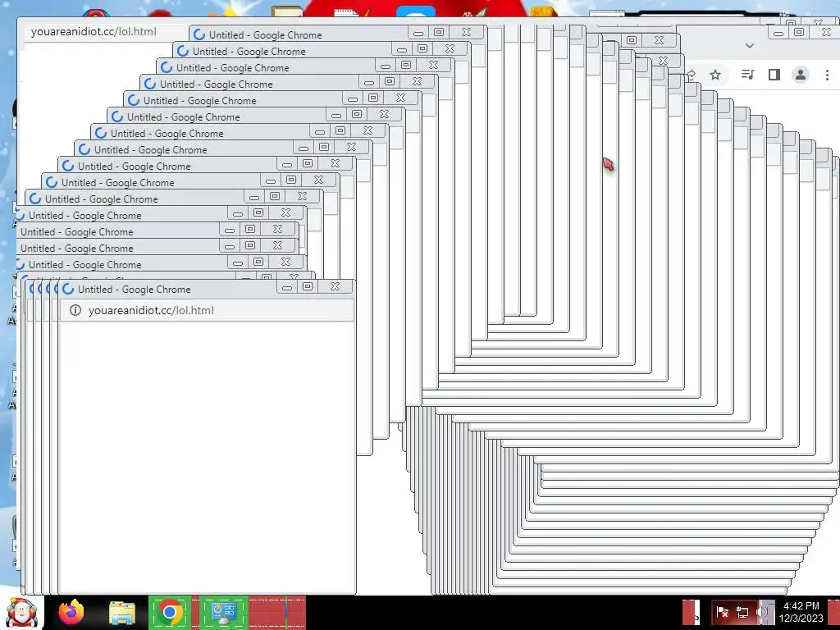Viewport: 840px width, 630px height.
Task: Close the front popup showing the address bar
Action: click(x=335, y=286)
